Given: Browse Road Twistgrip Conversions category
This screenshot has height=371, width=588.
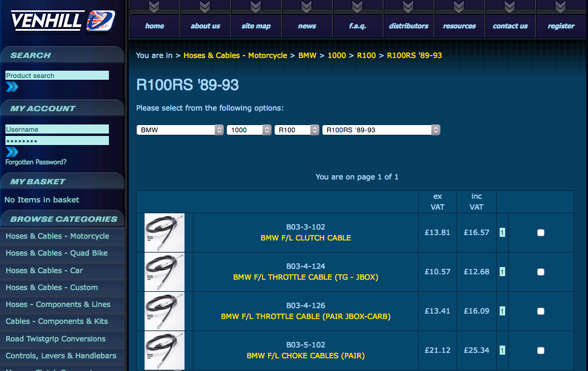Looking at the screenshot, I should click(56, 339).
